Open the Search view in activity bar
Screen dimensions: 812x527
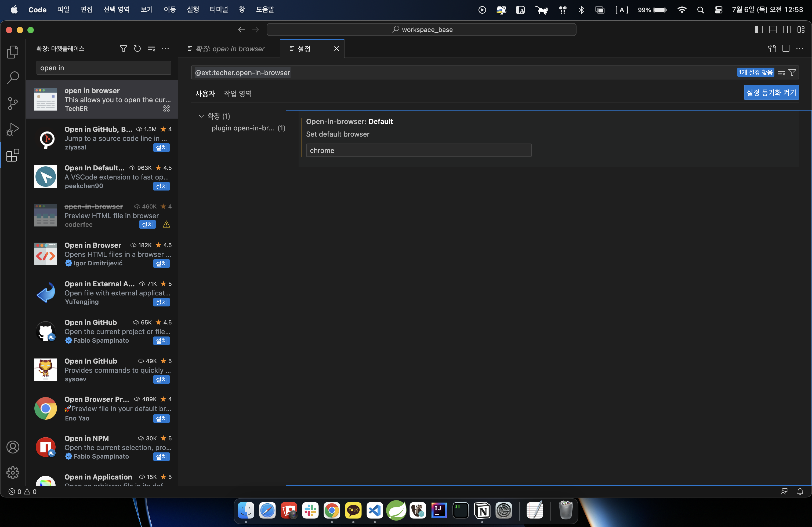tap(13, 77)
